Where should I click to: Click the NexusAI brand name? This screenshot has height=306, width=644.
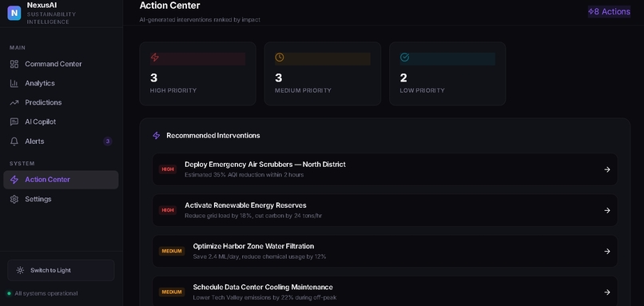pyautogui.click(x=42, y=6)
